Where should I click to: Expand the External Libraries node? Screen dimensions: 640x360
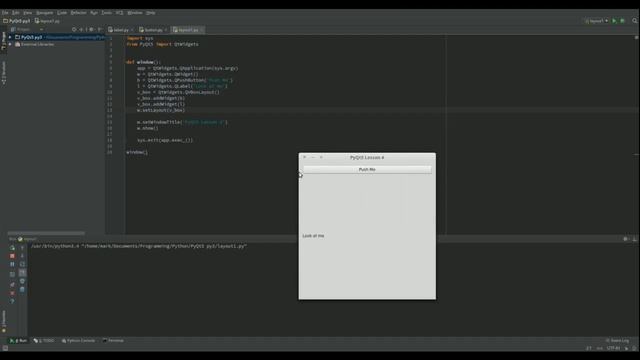(10, 44)
